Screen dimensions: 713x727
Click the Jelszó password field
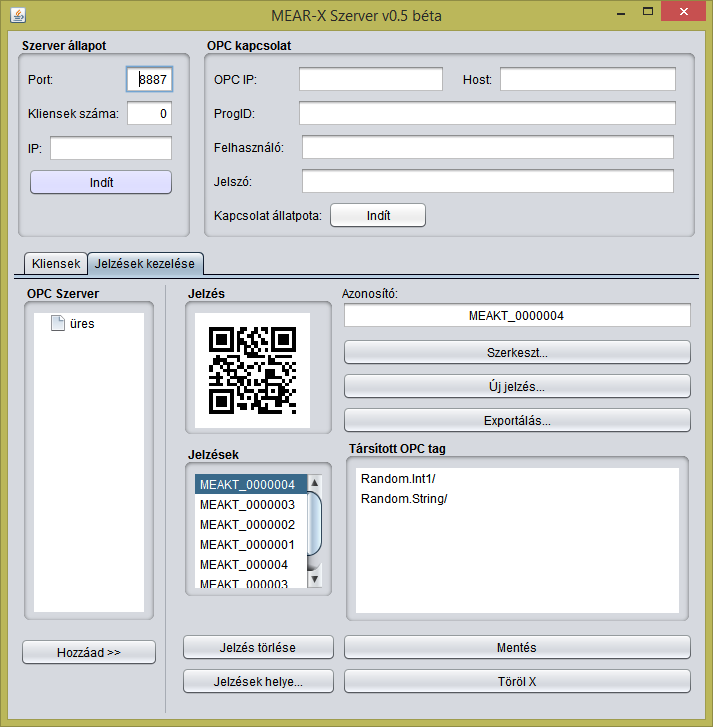(x=488, y=181)
